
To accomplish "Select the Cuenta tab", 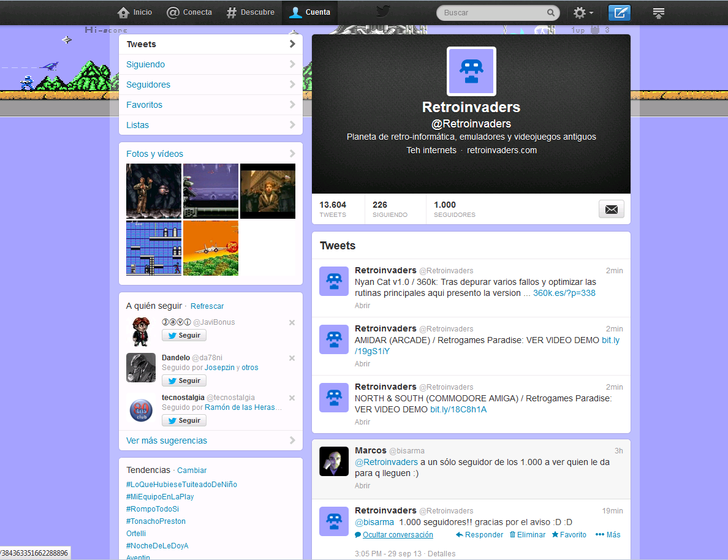I will pyautogui.click(x=309, y=12).
